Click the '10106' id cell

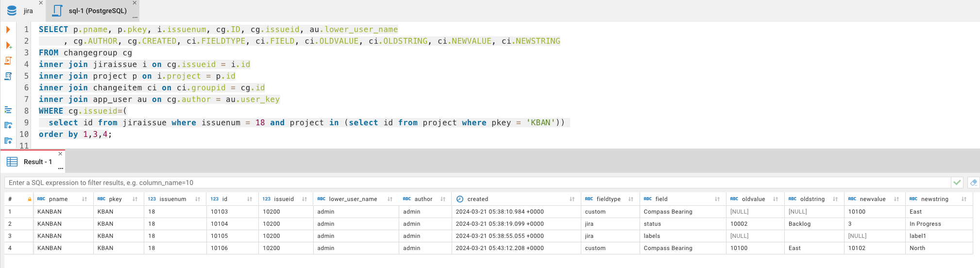click(233, 248)
